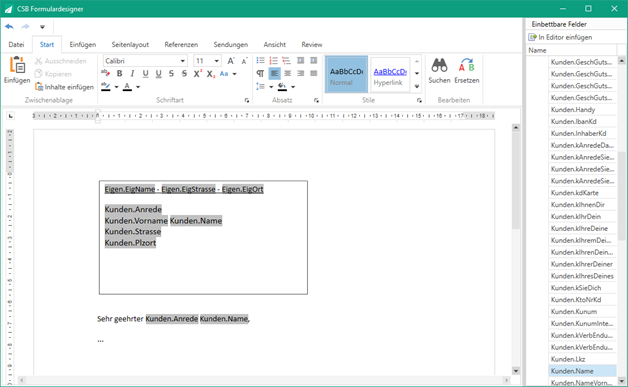Insert a bulleted list
The width and height of the screenshot is (628, 387).
pos(260,60)
